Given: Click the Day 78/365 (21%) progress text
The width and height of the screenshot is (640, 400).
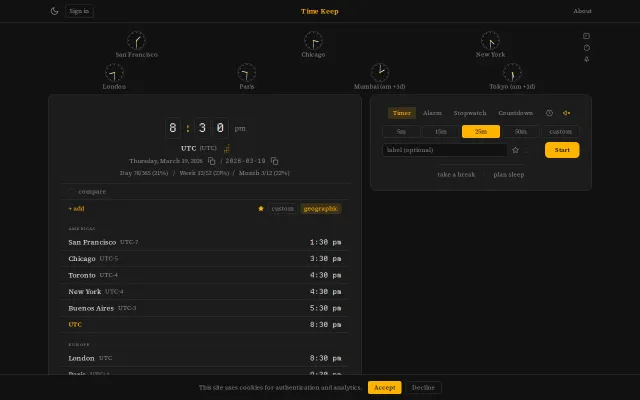Looking at the screenshot, I should [x=144, y=173].
